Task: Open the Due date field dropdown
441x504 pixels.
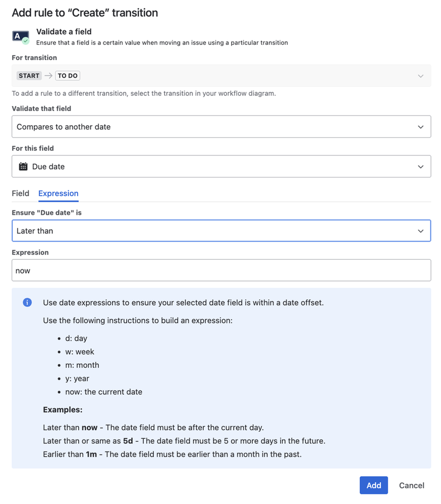Action: tap(222, 166)
